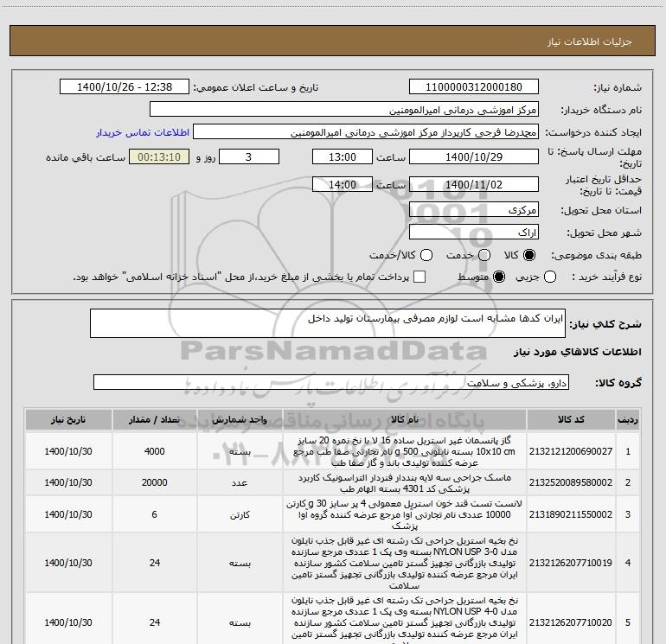
Task: Click the 13:00 deadline hour field
Action: click(343, 156)
